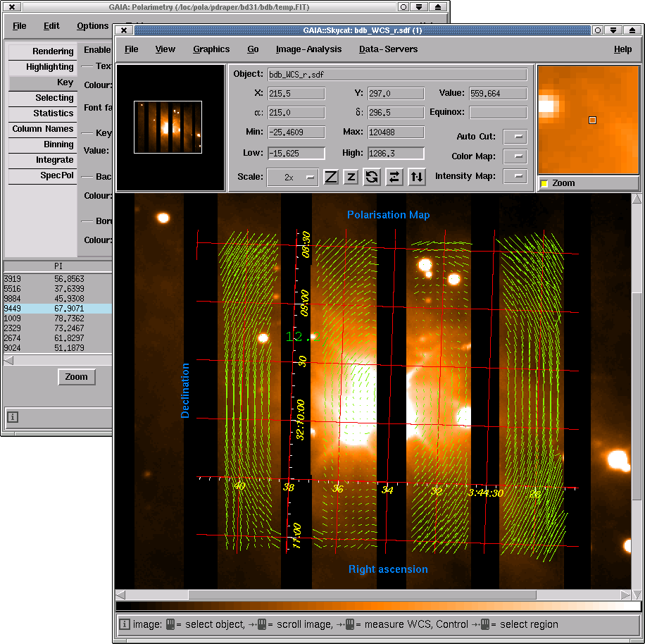Click the flip vertical arrows icon
645x644 pixels.
click(417, 177)
